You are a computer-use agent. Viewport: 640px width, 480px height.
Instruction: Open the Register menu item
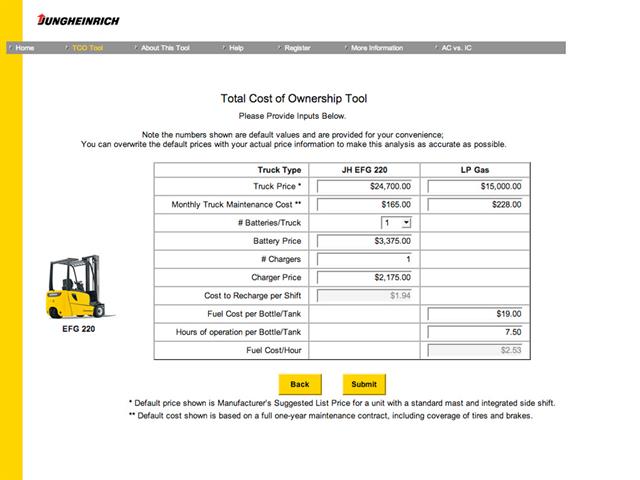[297, 48]
